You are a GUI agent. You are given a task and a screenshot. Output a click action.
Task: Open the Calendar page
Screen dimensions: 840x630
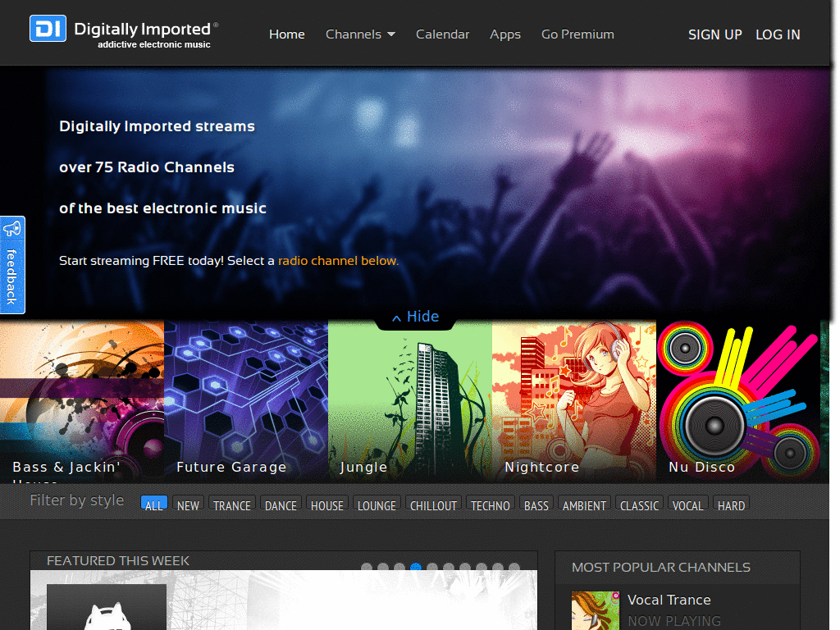pyautogui.click(x=442, y=34)
